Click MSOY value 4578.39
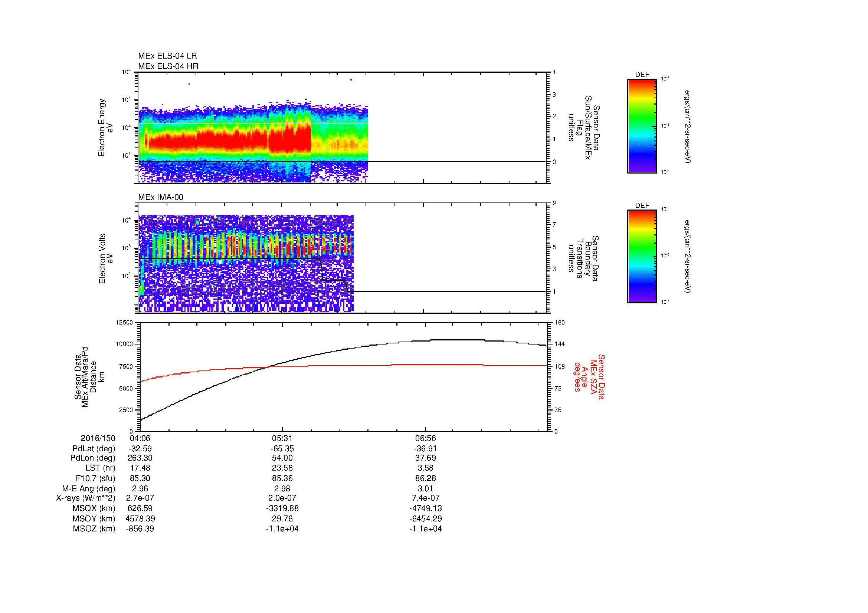 click(140, 518)
